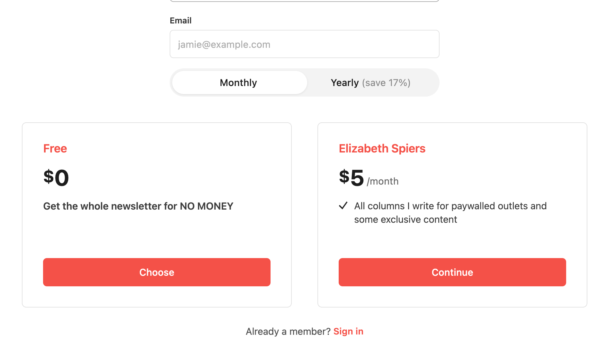Image resolution: width=615 pixels, height=364 pixels.
Task: Open the Sign in link
Action: (348, 331)
